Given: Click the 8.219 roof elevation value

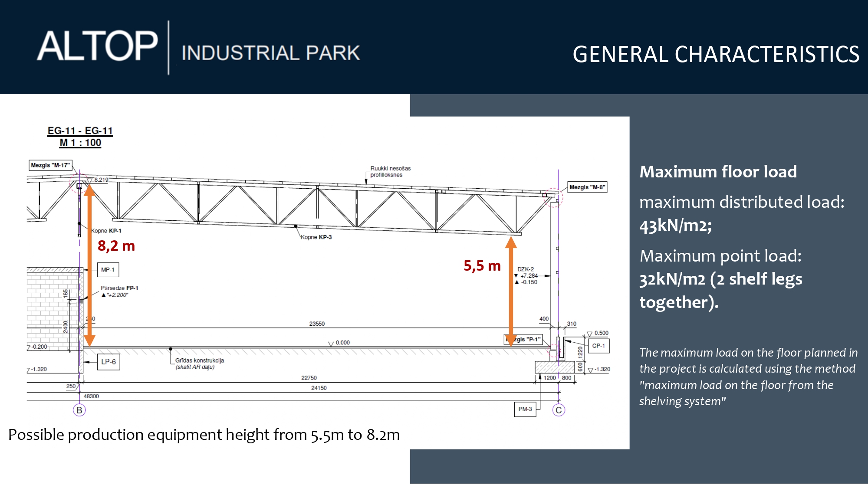Looking at the screenshot, I should pos(101,180).
